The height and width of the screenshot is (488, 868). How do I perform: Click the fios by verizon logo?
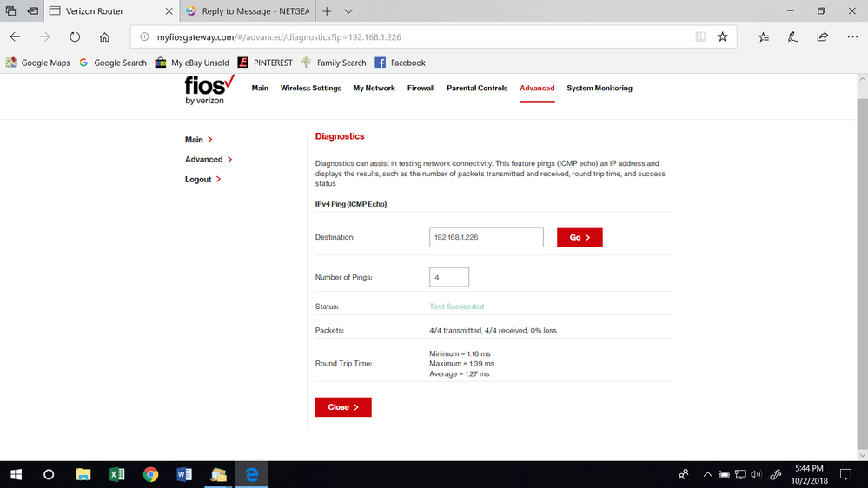[209, 89]
